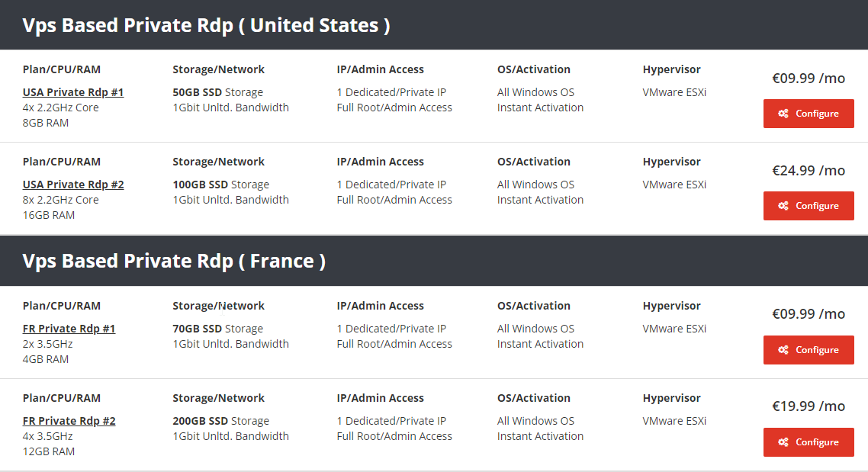Configure the €19.99 FR Private Rdp #2 plan

click(809, 442)
